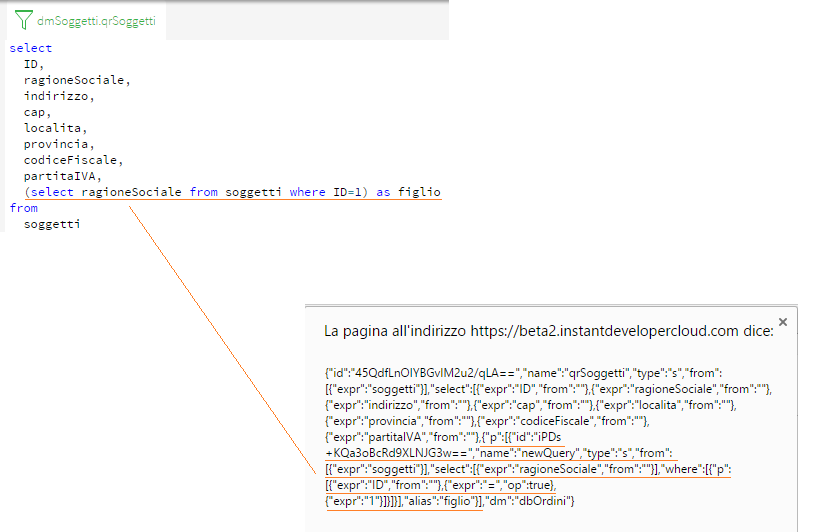
Task: Click JSON line containing "where":[{"p":
Action: [x=528, y=469]
